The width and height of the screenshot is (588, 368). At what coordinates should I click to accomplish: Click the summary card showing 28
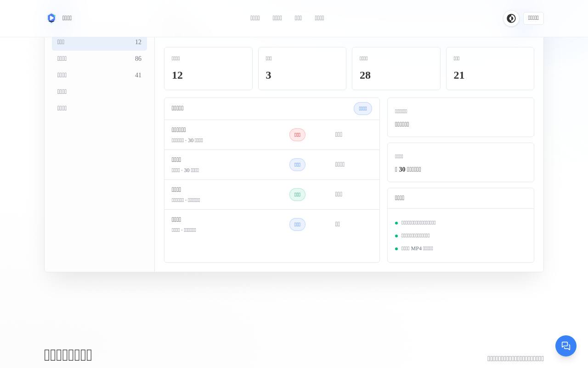[x=396, y=69]
